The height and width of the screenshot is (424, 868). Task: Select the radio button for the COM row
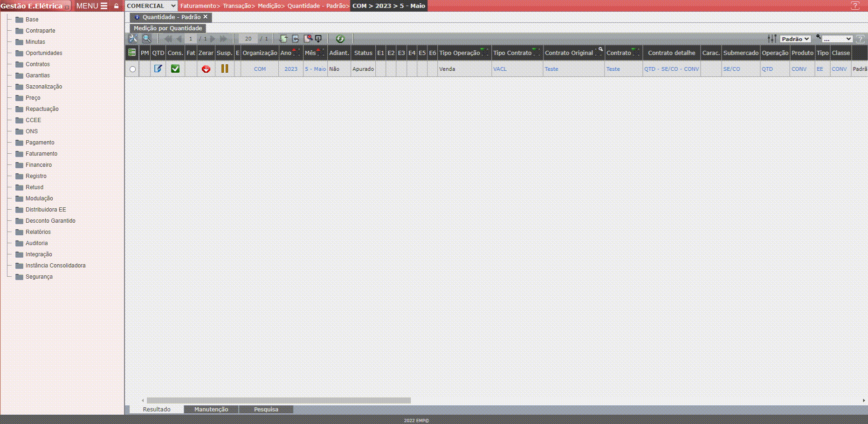pos(132,69)
